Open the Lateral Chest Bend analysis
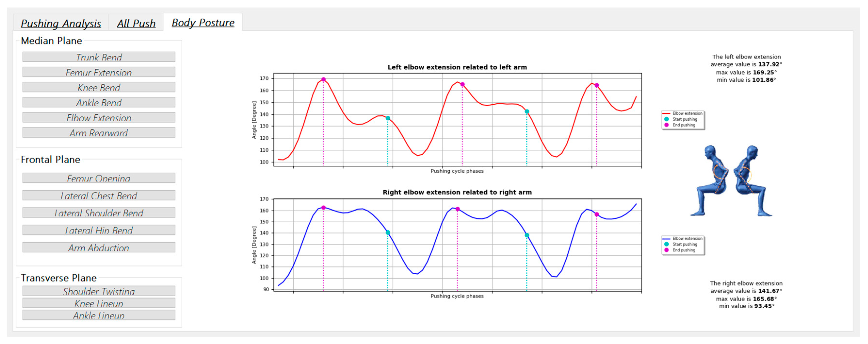 pos(99,195)
